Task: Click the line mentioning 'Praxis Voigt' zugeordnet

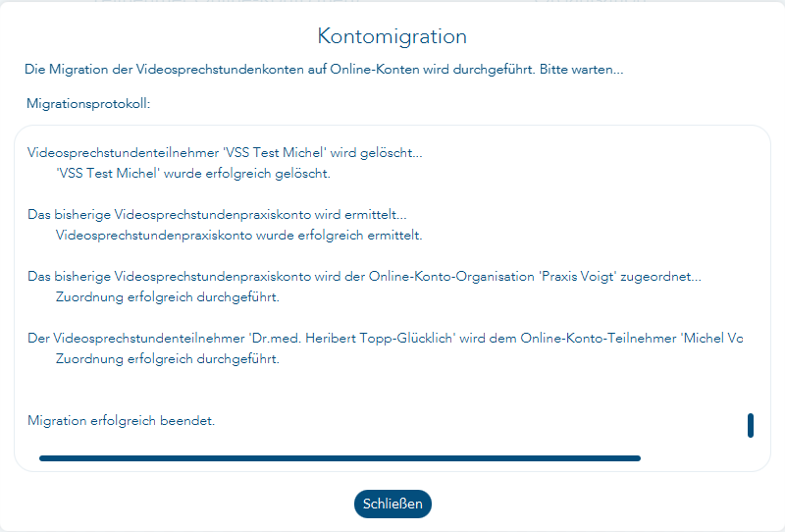Action: pos(364,277)
